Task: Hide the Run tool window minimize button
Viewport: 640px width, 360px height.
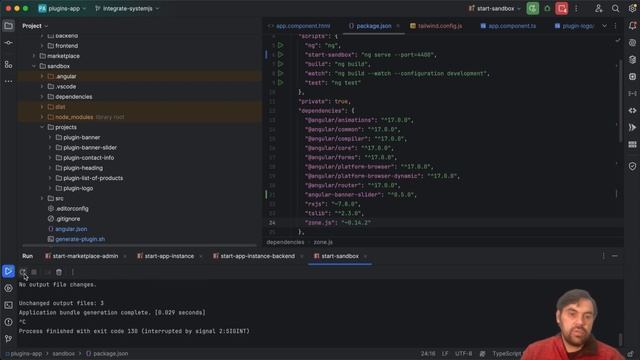Action: click(615, 256)
